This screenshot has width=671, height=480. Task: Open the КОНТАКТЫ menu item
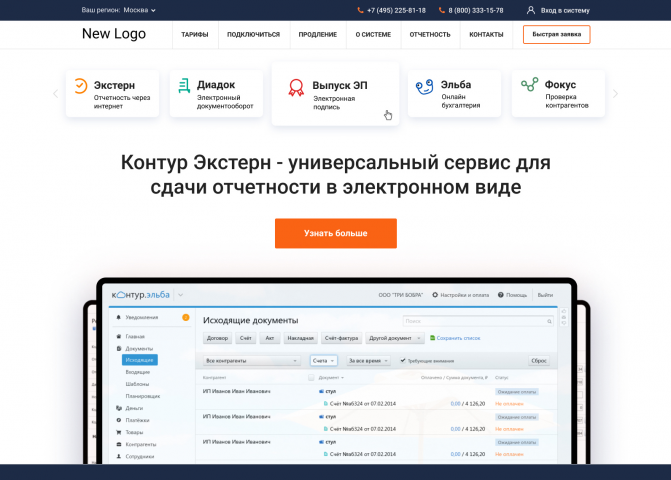click(486, 35)
